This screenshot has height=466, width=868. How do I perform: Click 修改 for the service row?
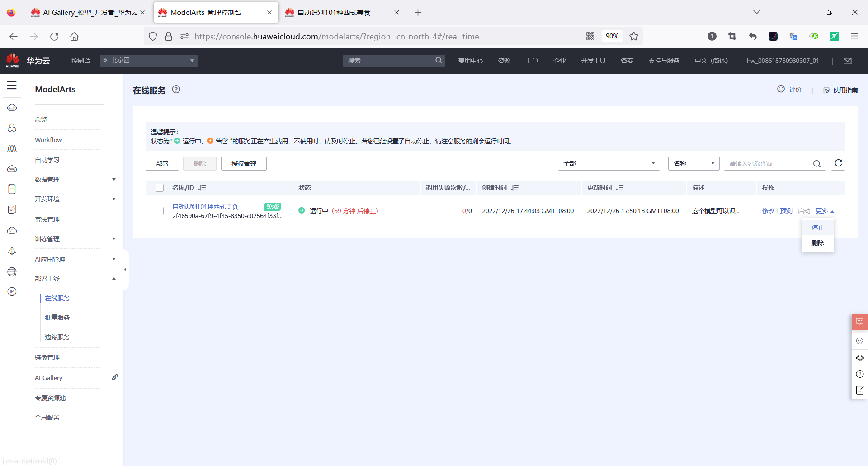pyautogui.click(x=768, y=211)
